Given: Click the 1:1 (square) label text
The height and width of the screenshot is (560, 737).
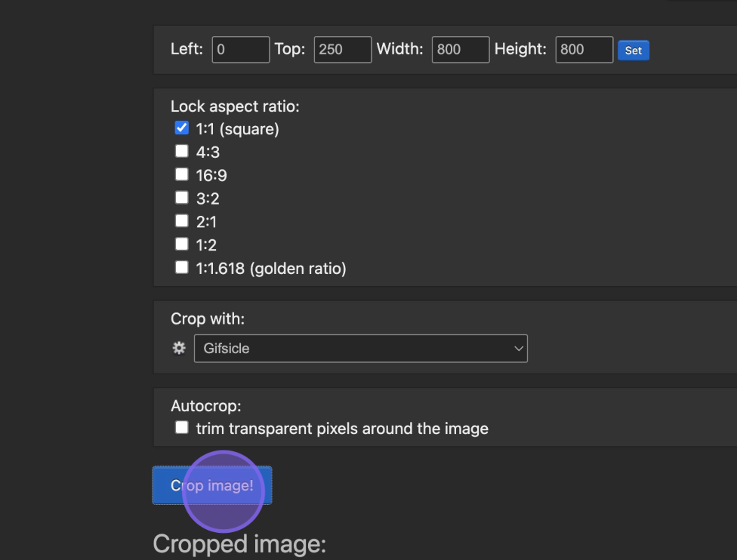Looking at the screenshot, I should (237, 129).
